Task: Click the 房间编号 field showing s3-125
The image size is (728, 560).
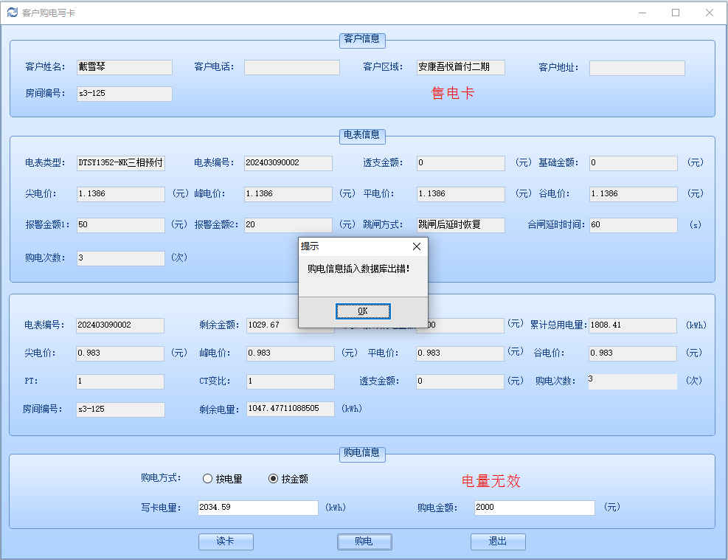Action: (x=124, y=94)
